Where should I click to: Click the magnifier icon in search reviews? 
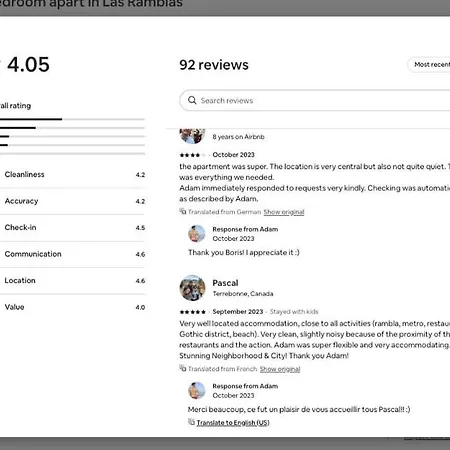[x=192, y=100]
